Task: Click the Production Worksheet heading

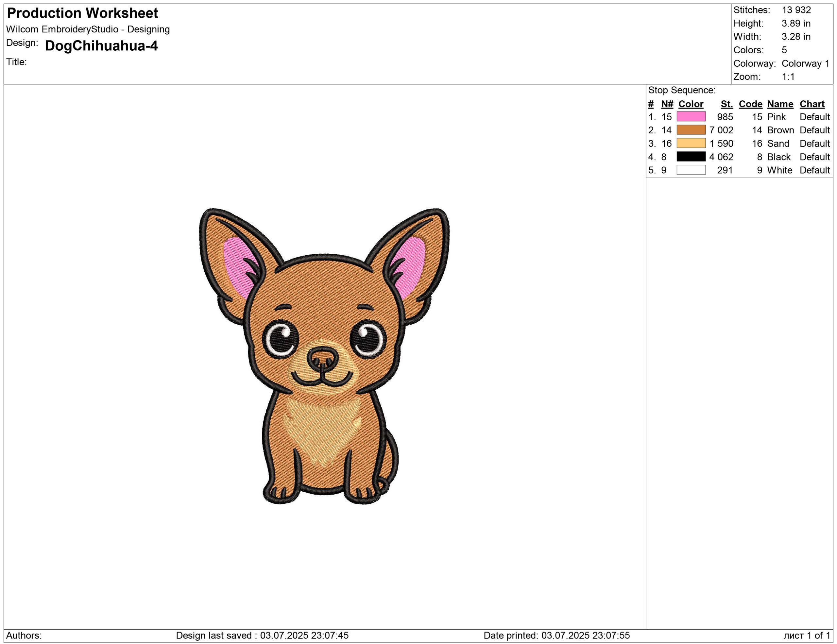Action: click(x=82, y=13)
